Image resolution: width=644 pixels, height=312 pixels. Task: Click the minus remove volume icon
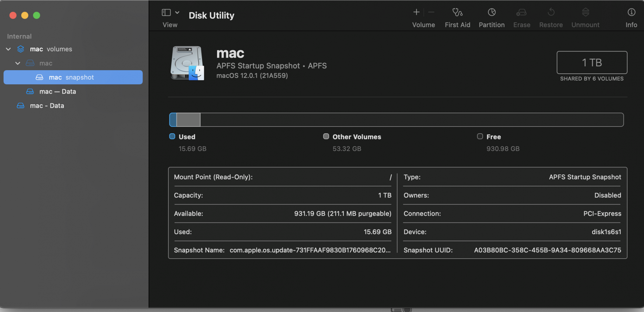pos(431,12)
